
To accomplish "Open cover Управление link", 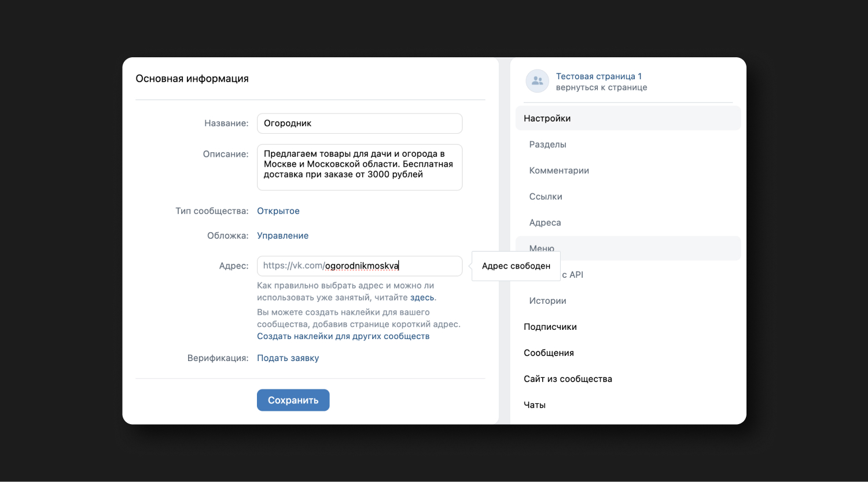I will point(283,236).
